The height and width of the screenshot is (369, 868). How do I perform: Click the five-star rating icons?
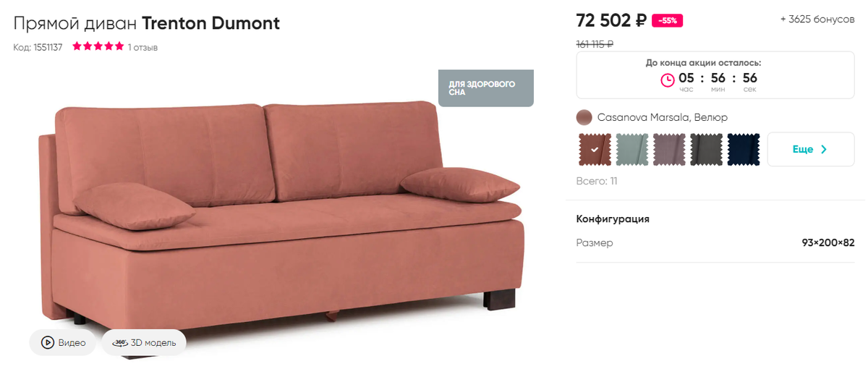pos(98,47)
